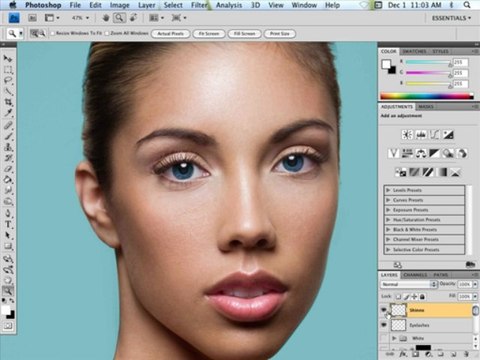Open the blend mode Normal dropdown

click(x=409, y=284)
